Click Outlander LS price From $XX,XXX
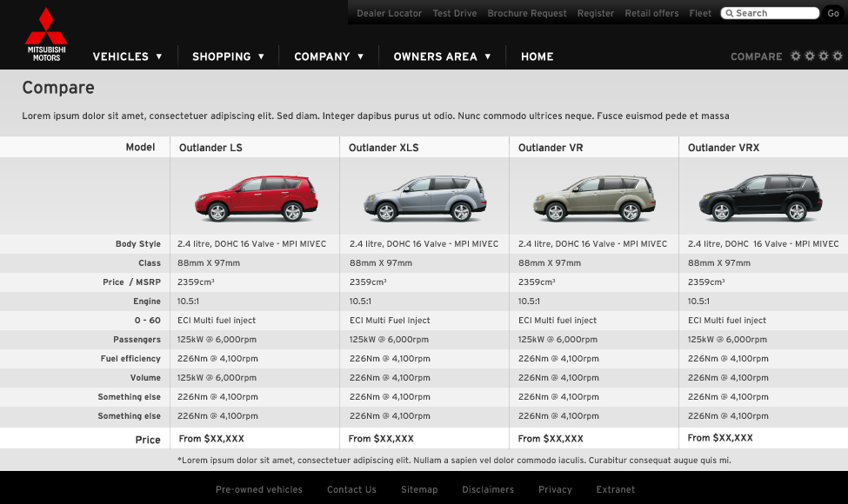 pyautogui.click(x=211, y=439)
